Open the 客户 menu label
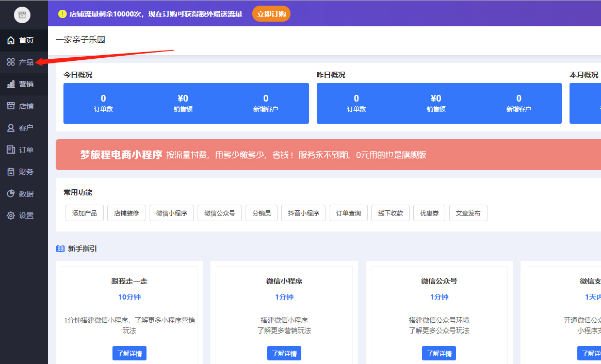Viewport: 601px width, 364px height. tap(26, 128)
